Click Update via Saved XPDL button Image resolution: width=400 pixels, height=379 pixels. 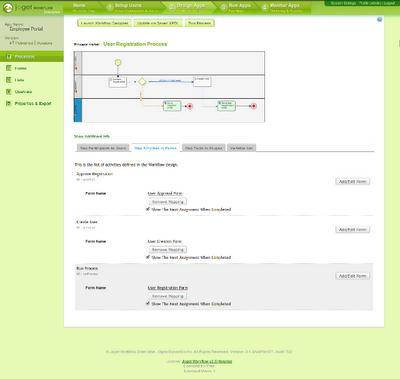point(158,23)
